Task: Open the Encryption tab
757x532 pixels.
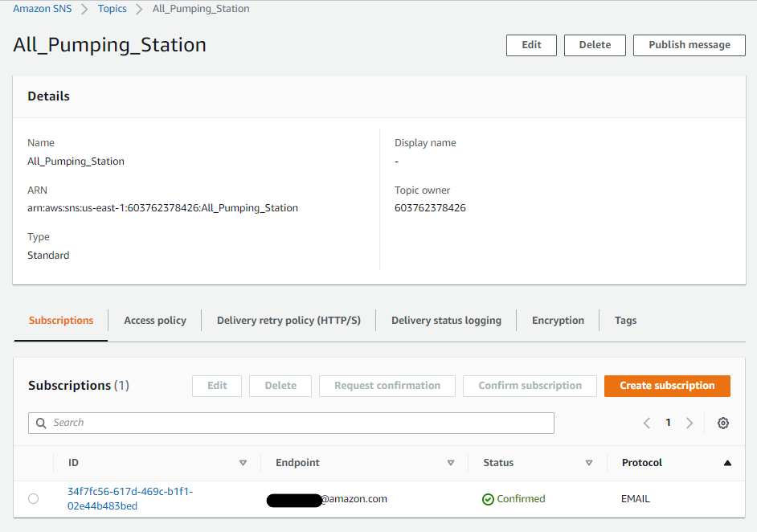Action: point(558,320)
